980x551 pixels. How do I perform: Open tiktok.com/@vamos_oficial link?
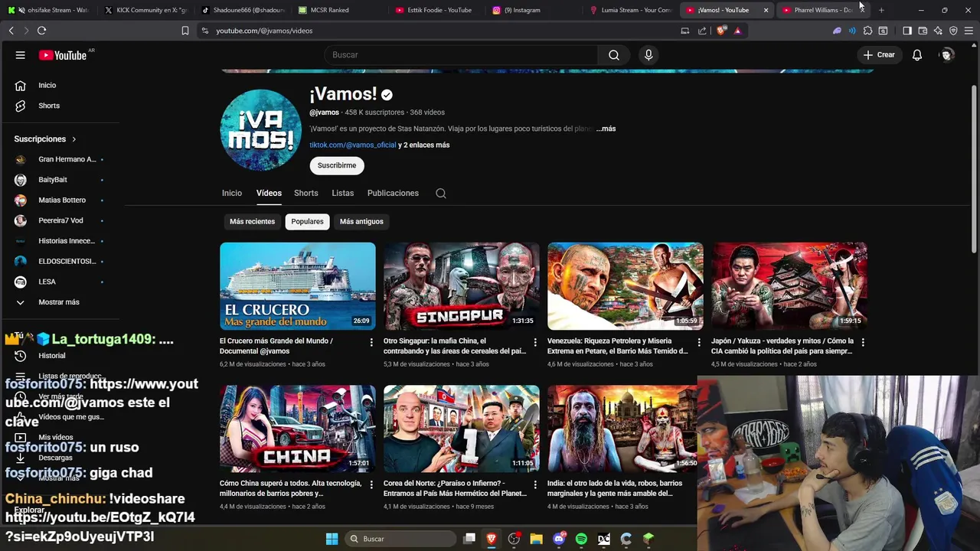[353, 145]
